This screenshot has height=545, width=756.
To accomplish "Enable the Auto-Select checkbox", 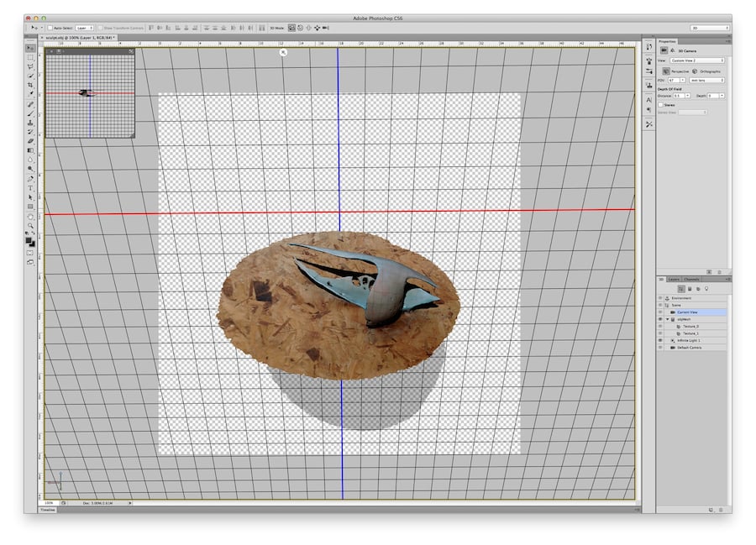I will point(50,28).
